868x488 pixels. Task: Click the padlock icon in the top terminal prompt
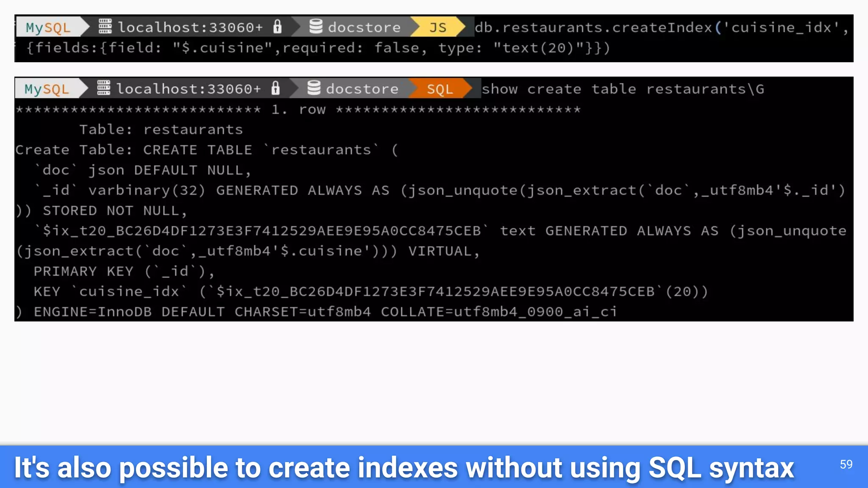click(277, 26)
